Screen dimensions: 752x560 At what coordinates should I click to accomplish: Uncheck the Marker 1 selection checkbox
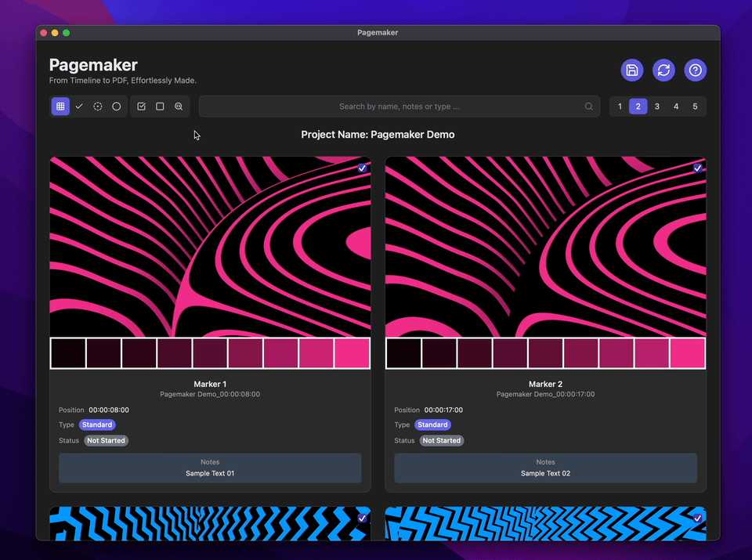pyautogui.click(x=362, y=168)
